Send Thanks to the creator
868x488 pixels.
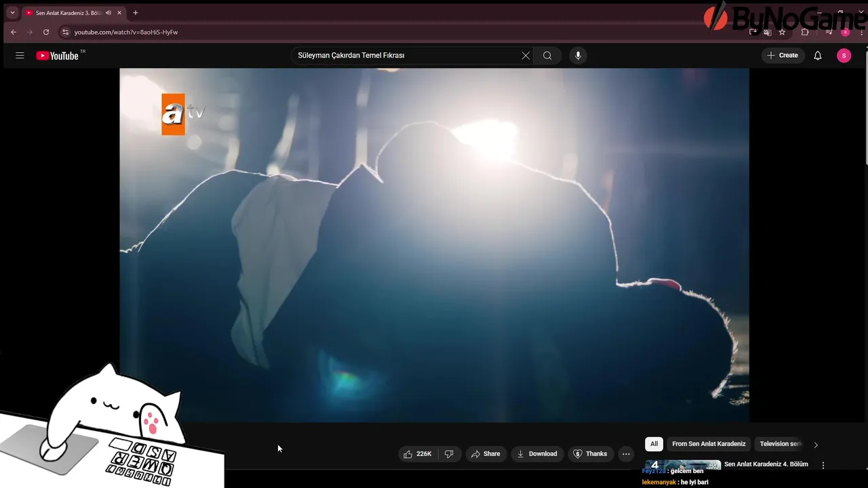tap(590, 454)
